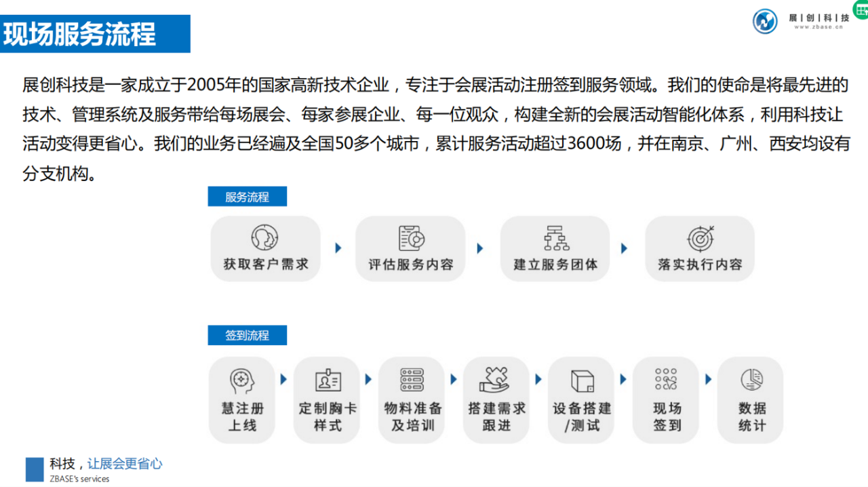The image size is (868, 487).
Task: Click the arrow after 获取客户需求
Action: click(338, 248)
